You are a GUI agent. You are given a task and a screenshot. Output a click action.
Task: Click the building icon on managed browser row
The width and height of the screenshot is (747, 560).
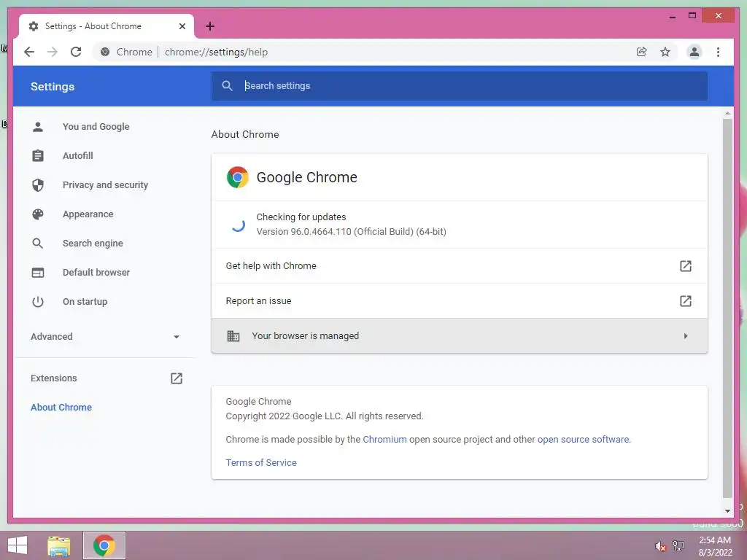233,336
